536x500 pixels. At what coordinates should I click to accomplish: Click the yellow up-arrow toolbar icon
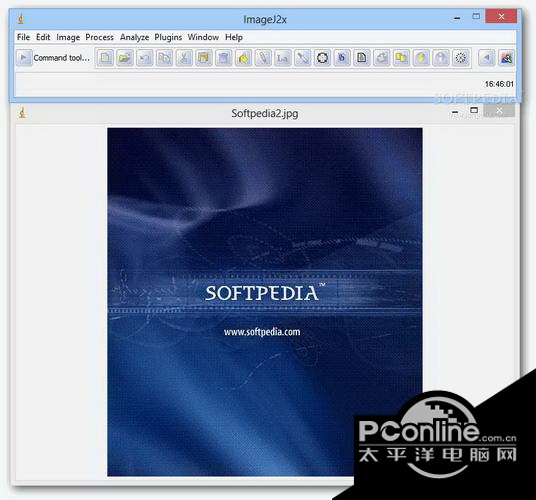(421, 58)
